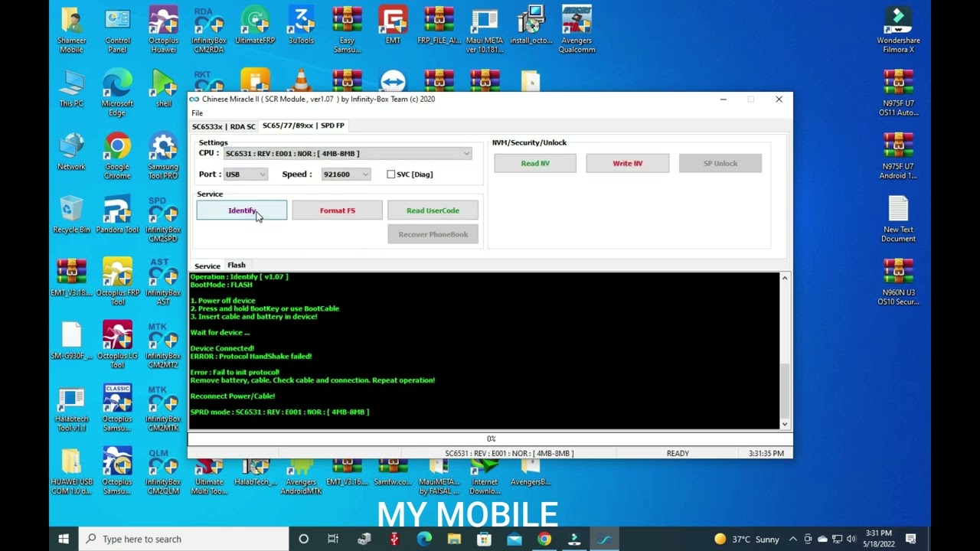This screenshot has height=551, width=980.
Task: Open the File menu
Action: tap(198, 113)
